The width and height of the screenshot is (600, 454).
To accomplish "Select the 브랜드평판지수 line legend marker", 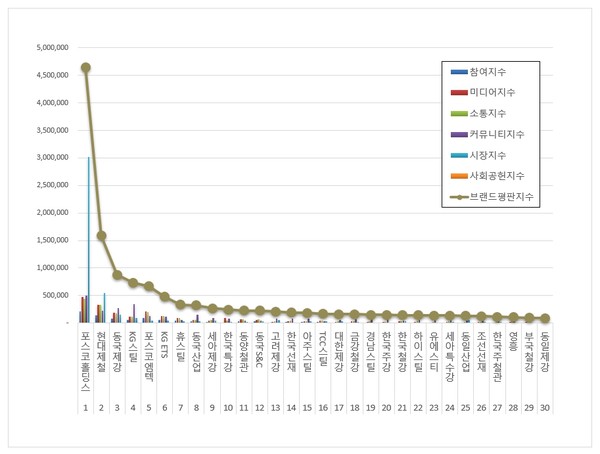I will pyautogui.click(x=459, y=197).
